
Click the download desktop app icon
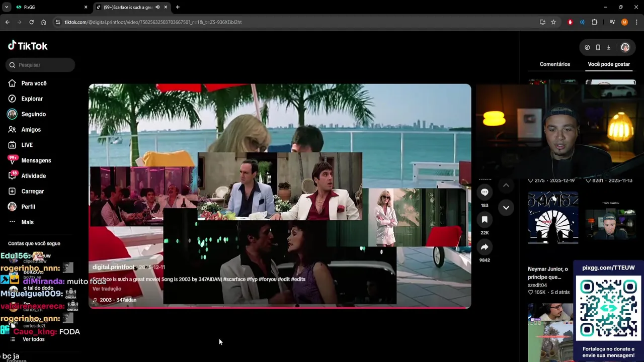tap(608, 47)
